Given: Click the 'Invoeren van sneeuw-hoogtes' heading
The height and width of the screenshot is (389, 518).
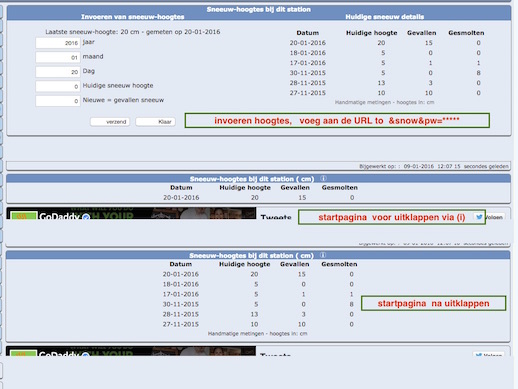Looking at the screenshot, I should tap(132, 17).
